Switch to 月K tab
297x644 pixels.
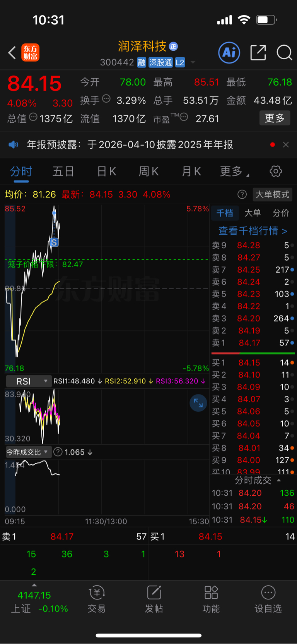pos(191,171)
